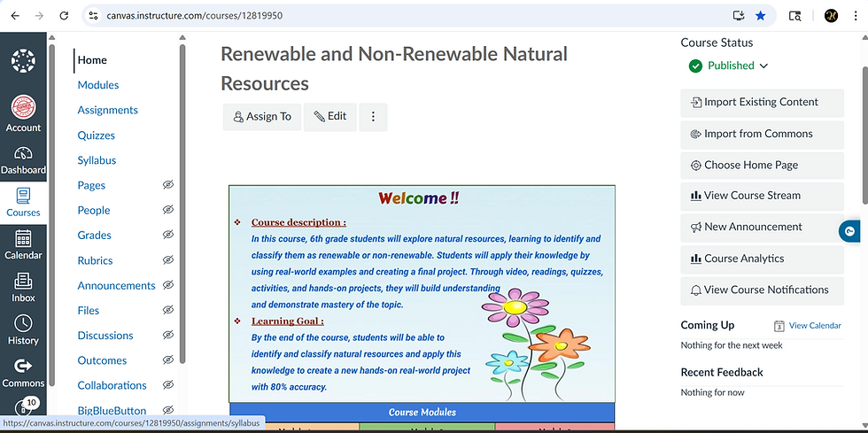The width and height of the screenshot is (868, 433).
Task: Click the install app icon in address bar
Action: coord(739,16)
